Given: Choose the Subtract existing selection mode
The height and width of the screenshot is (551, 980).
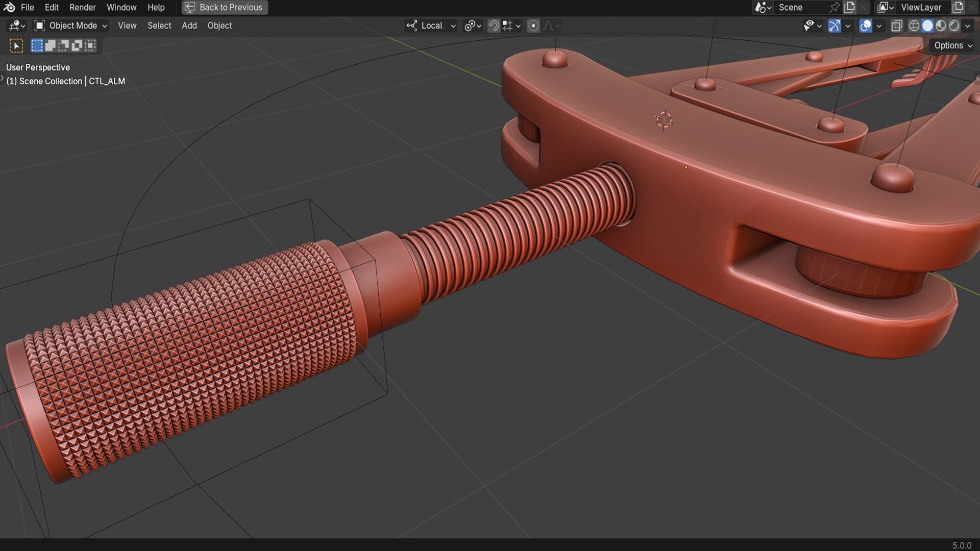Looking at the screenshot, I should [63, 45].
